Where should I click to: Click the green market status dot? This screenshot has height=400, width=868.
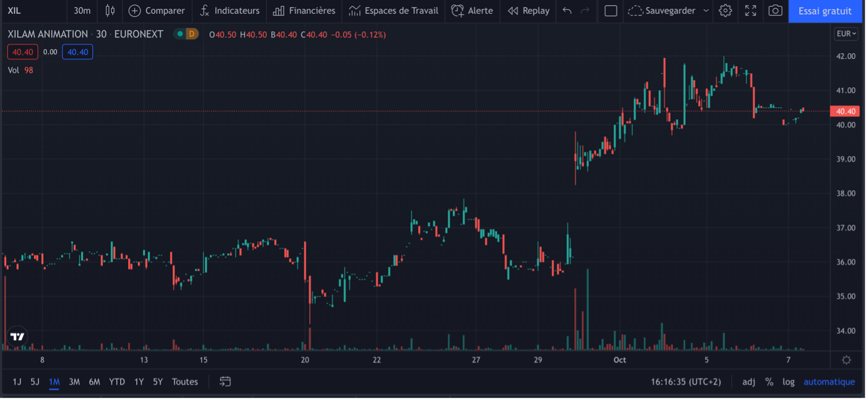point(180,34)
